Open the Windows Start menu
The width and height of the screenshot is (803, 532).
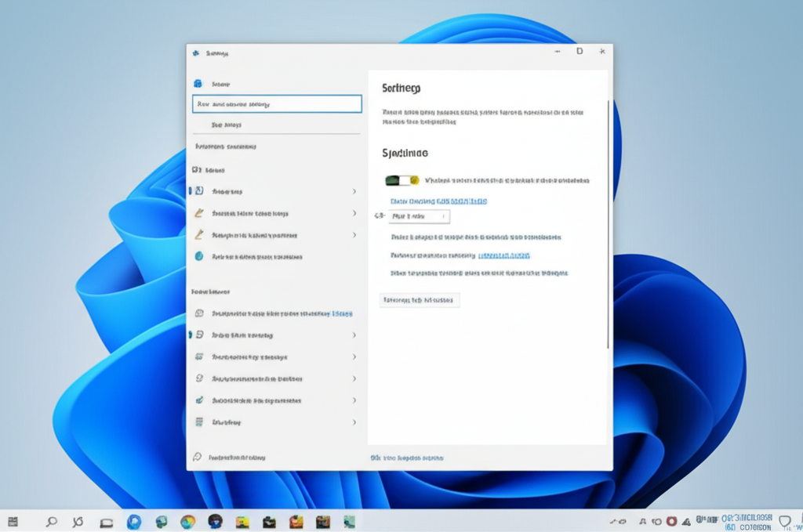[13, 521]
